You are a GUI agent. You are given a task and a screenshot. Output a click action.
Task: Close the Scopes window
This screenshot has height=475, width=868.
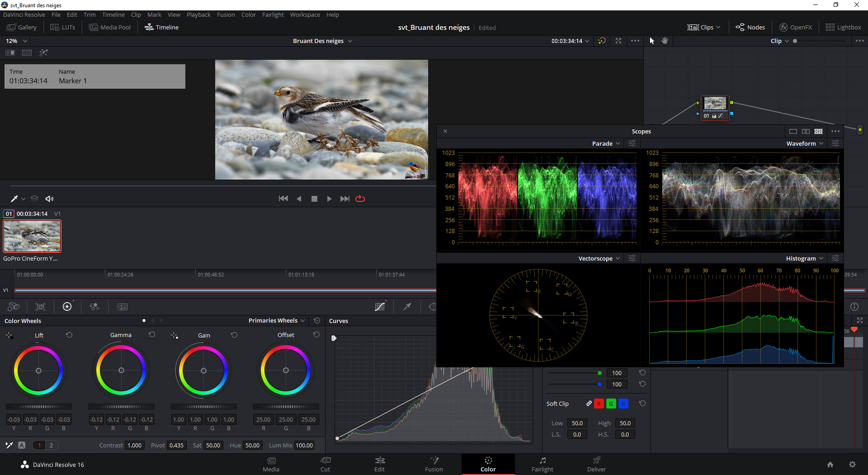445,131
